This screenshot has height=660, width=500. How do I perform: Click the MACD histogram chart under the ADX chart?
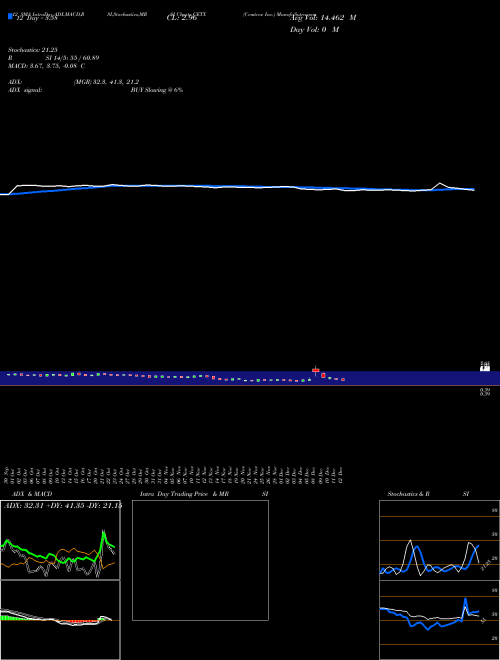click(60, 620)
